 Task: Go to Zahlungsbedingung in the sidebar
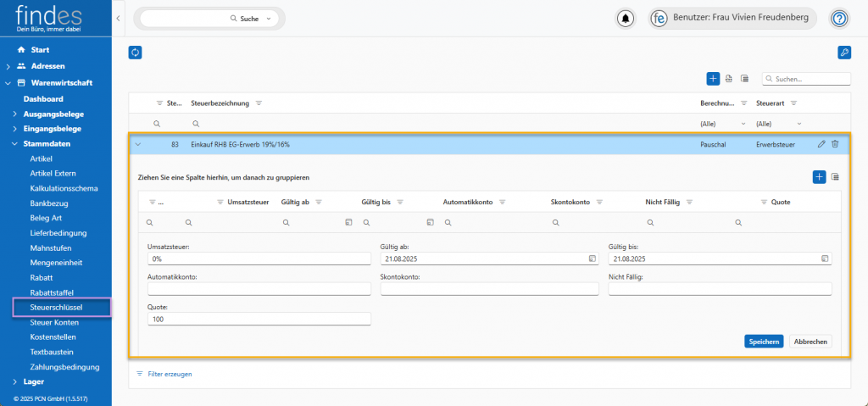pos(64,367)
